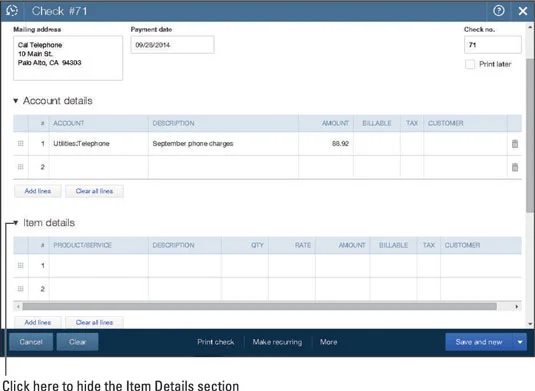Image resolution: width=535 pixels, height=391 pixels.
Task: Grab the drag handle of item line 1
Action: tap(20, 265)
